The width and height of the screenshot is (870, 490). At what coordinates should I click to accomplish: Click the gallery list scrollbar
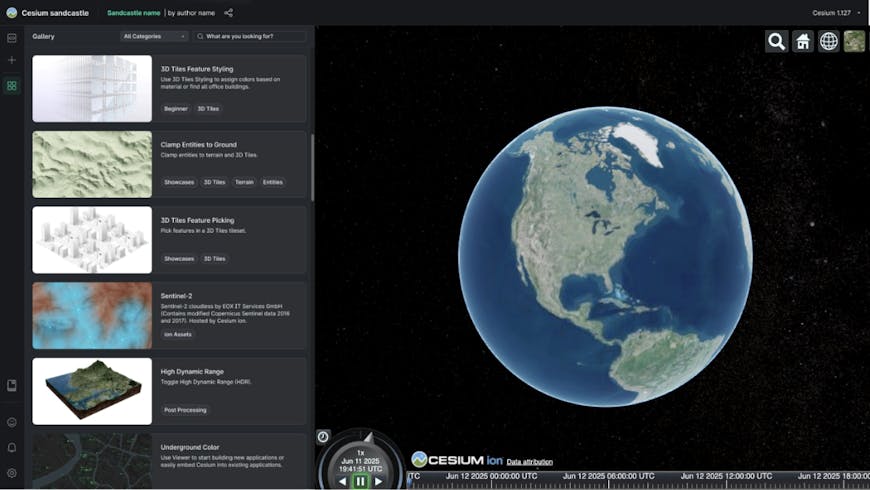(312, 168)
